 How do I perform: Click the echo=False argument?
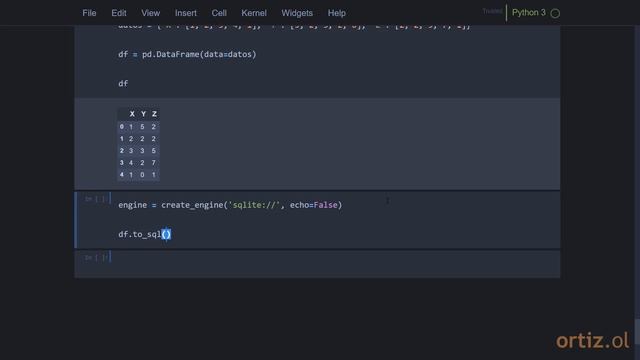pos(313,205)
